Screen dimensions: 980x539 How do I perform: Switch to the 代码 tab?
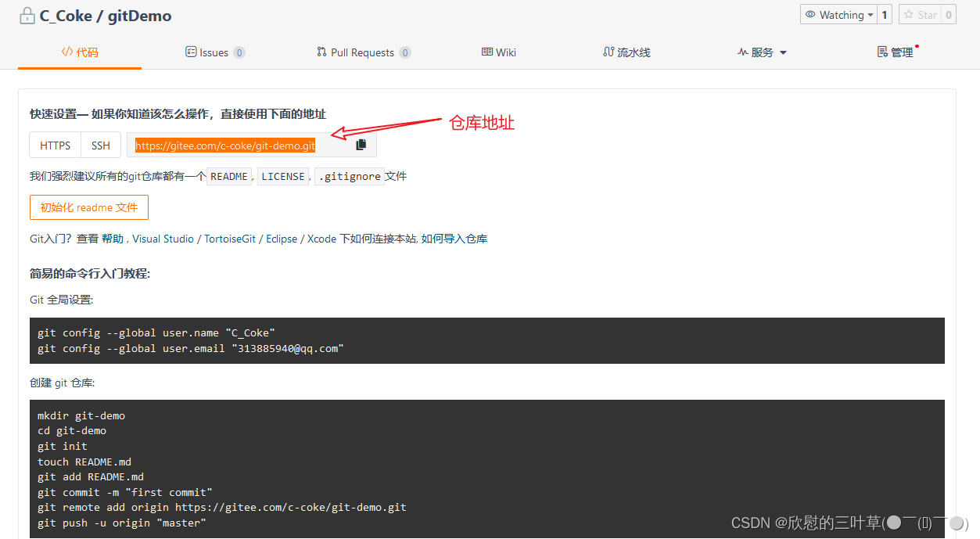[80, 52]
